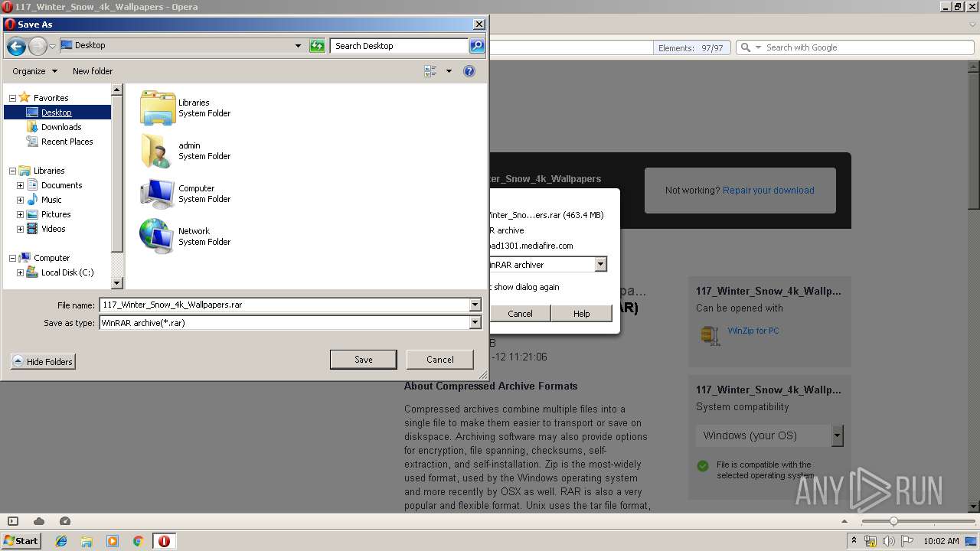Collapse the Favorites tree section
This screenshot has width=980, height=551.
click(12, 98)
